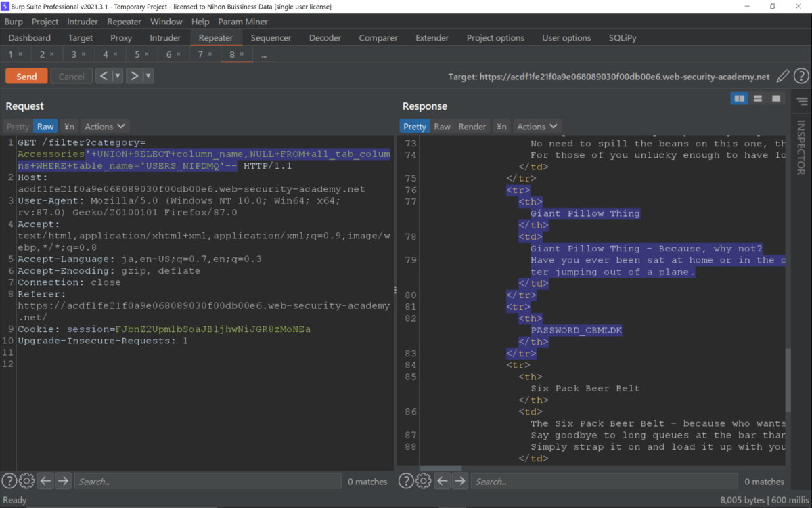
Task: Switch to the SQLiPy tab
Action: point(623,38)
